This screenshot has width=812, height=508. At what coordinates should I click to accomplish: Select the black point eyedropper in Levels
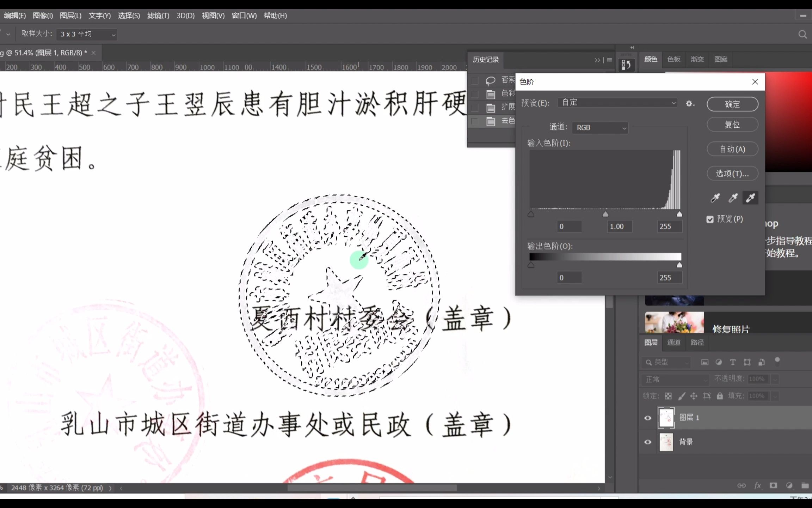pyautogui.click(x=715, y=198)
